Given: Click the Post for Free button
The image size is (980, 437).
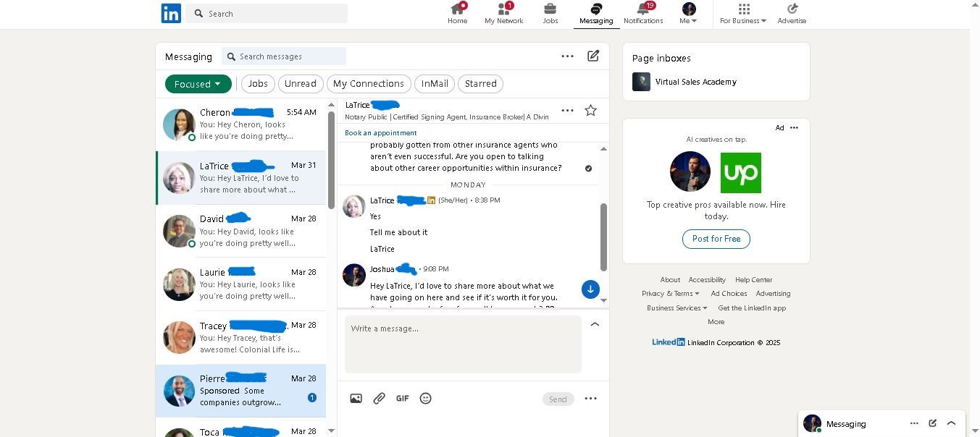Looking at the screenshot, I should 716,239.
